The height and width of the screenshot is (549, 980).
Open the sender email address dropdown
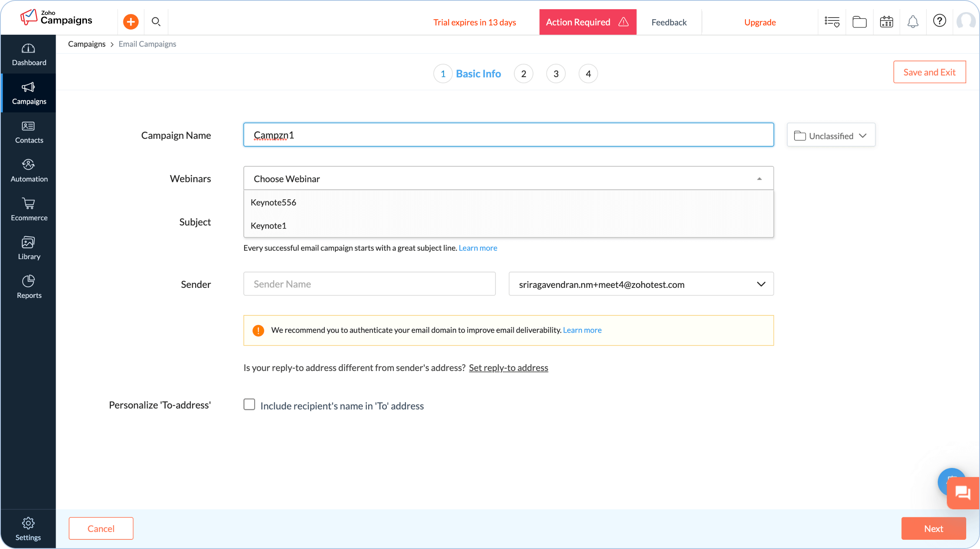641,284
